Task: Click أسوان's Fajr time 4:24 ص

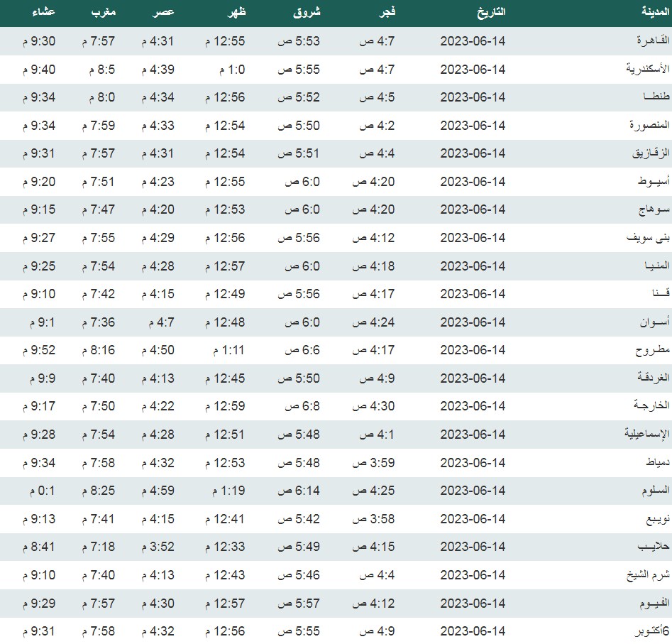Action: 373,322
